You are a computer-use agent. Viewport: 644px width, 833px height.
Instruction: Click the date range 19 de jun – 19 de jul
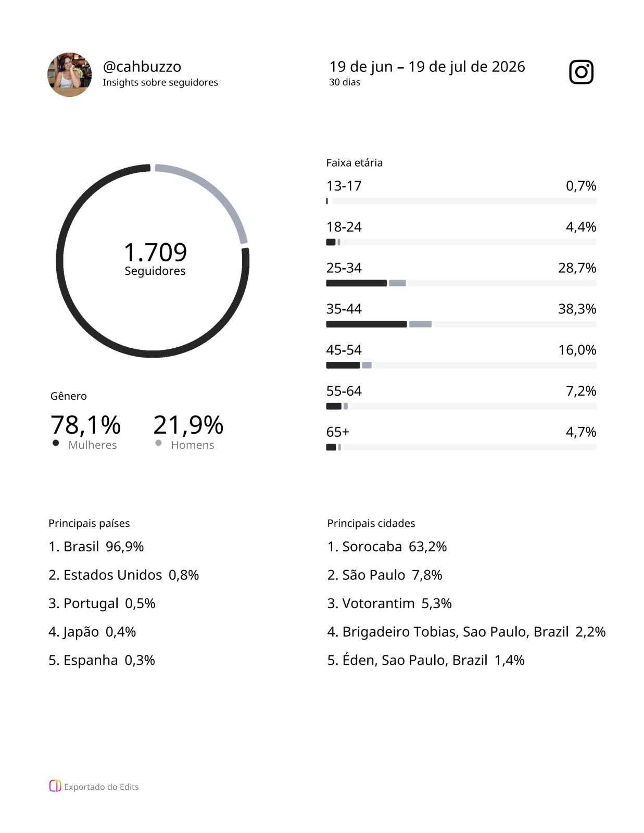(x=427, y=67)
